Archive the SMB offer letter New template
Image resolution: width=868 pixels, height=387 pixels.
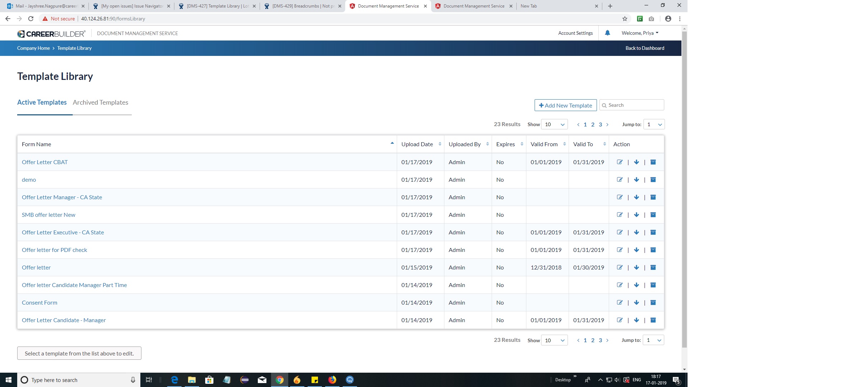coord(653,215)
